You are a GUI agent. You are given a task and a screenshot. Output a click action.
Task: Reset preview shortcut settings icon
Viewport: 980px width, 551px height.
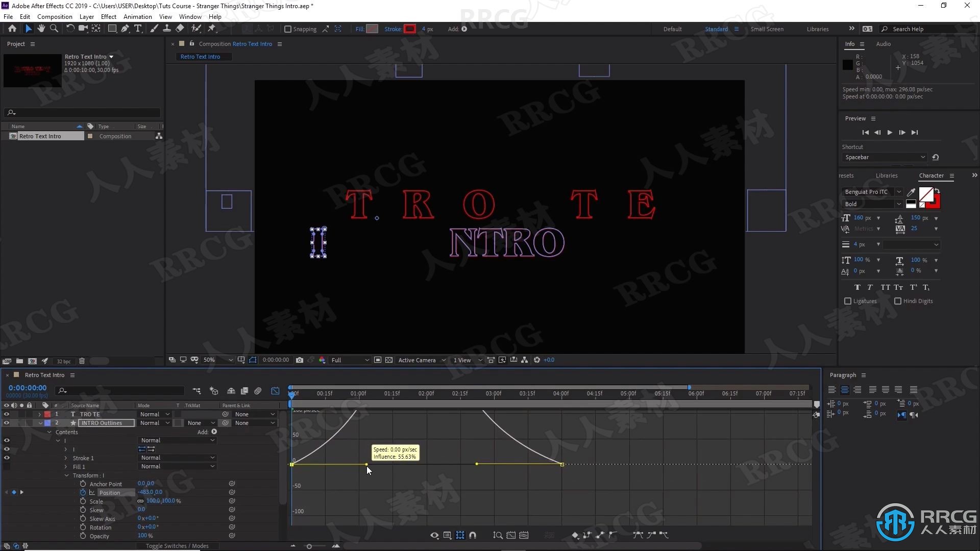(936, 157)
